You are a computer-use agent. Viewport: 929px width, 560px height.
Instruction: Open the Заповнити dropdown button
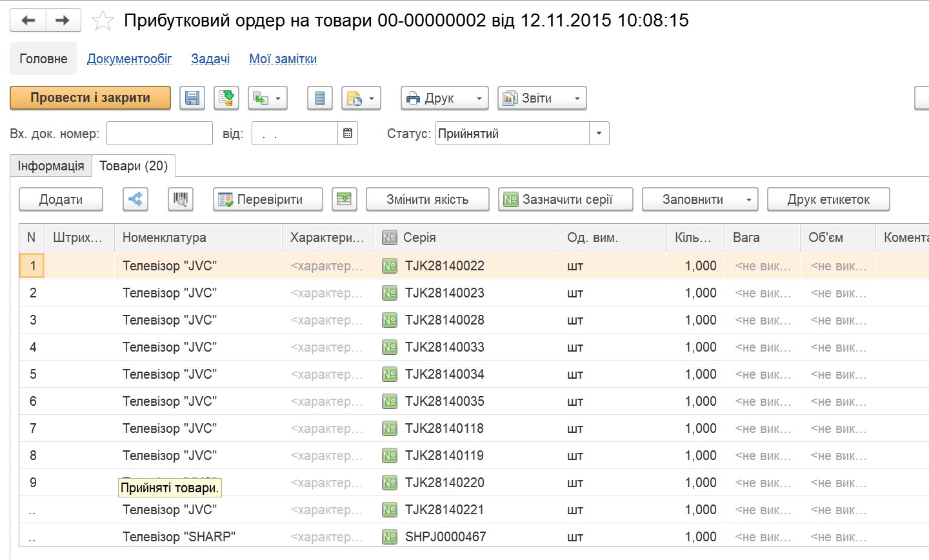(700, 199)
